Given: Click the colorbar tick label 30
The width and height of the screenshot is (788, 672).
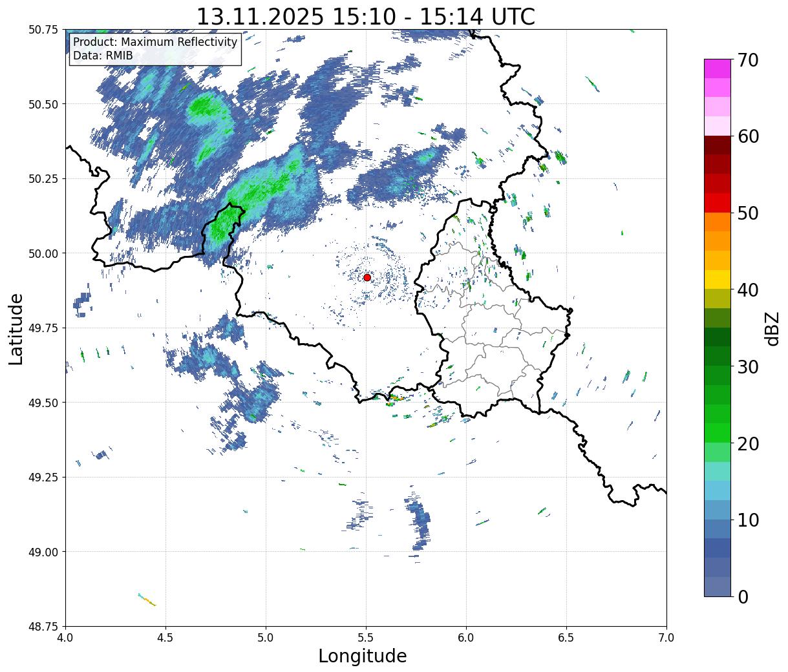Looking at the screenshot, I should click(x=747, y=366).
